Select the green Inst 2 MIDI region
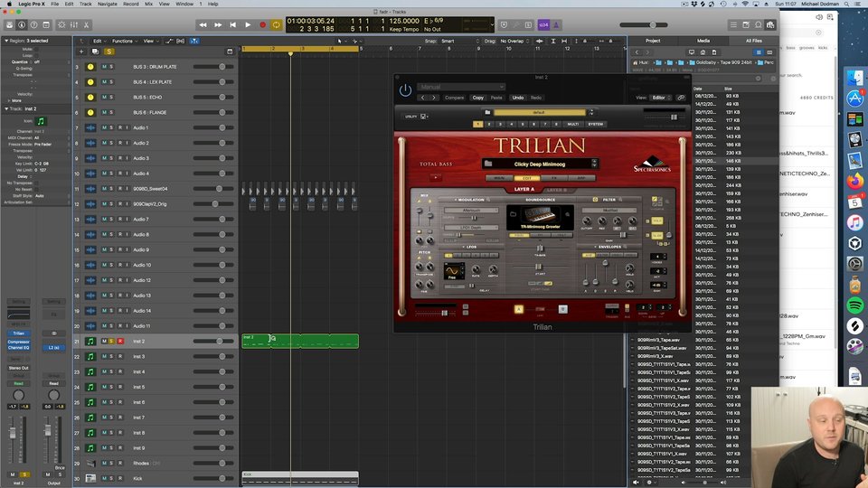The image size is (868, 488). tap(300, 341)
